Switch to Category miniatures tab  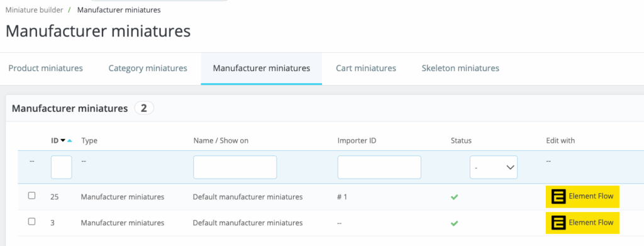point(148,68)
